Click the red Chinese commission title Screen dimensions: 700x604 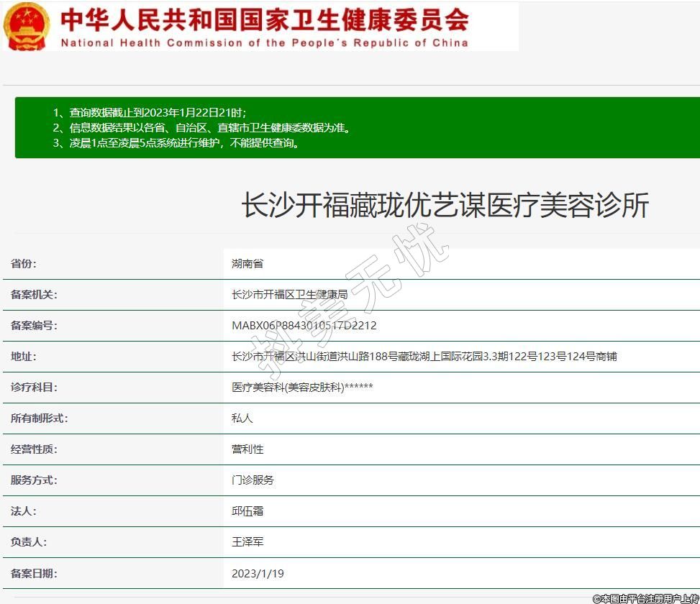(264, 19)
